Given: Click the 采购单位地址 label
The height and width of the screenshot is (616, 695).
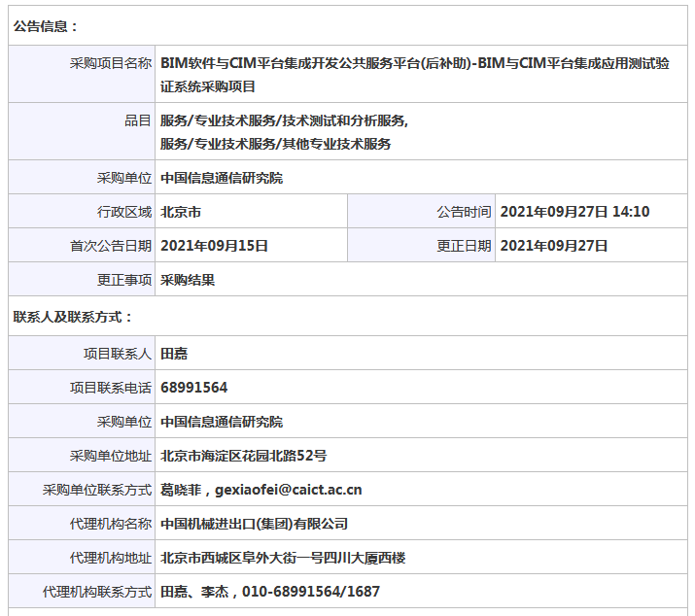Looking at the screenshot, I should coord(111,456).
